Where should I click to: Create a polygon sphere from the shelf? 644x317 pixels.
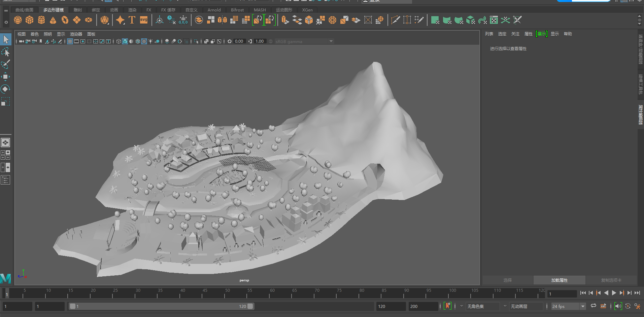[18, 20]
